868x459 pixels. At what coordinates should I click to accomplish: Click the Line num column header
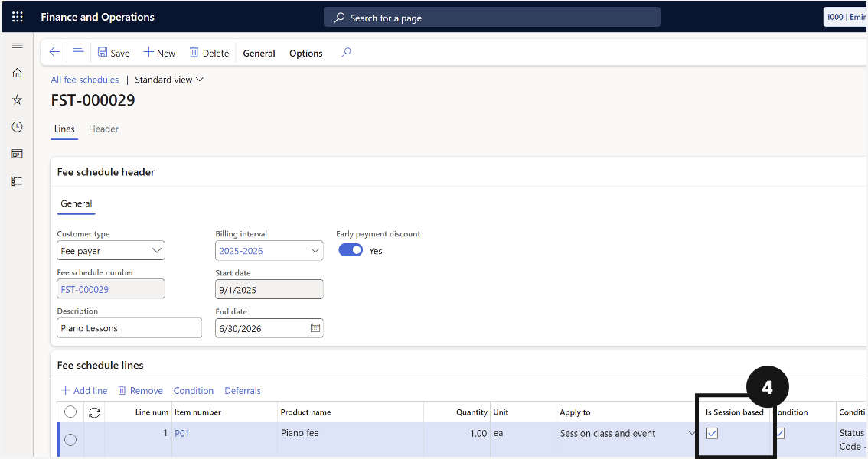[x=151, y=412]
